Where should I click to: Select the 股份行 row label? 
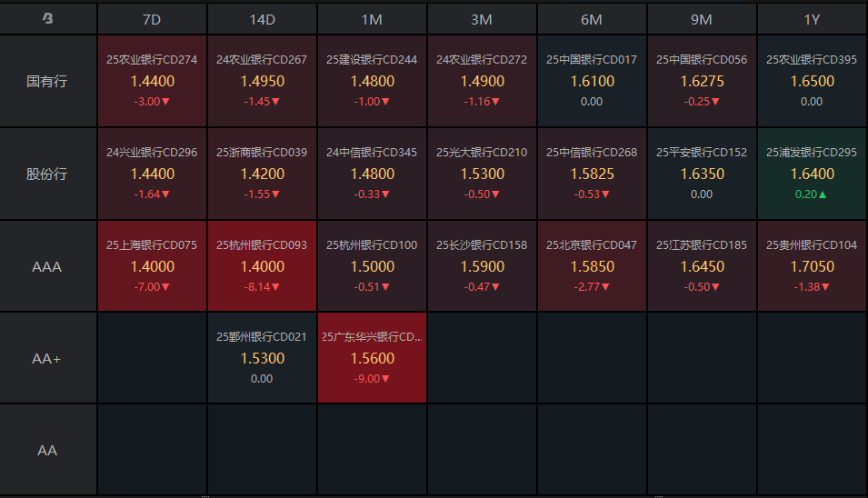click(x=48, y=174)
